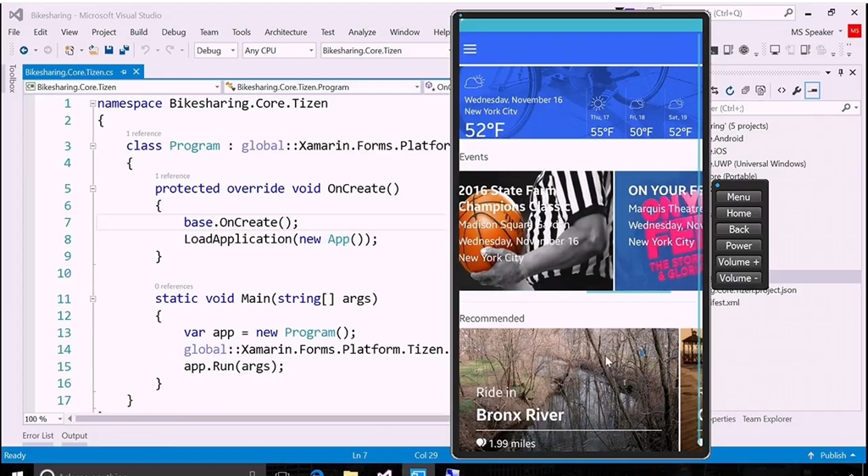Click the Navigate Forward arrow icon
The image size is (868, 476).
(x=47, y=50)
